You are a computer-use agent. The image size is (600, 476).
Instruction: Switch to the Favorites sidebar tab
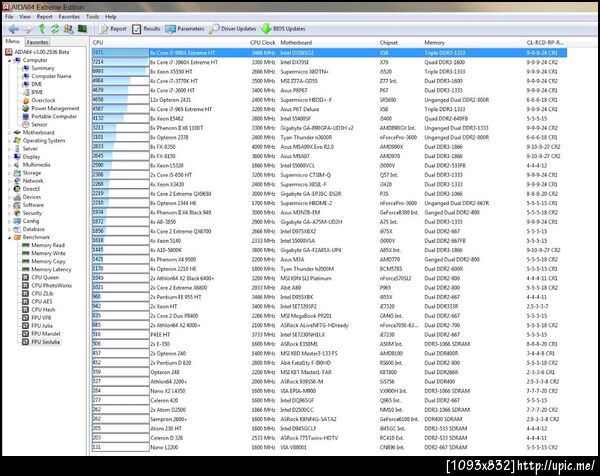coord(37,42)
